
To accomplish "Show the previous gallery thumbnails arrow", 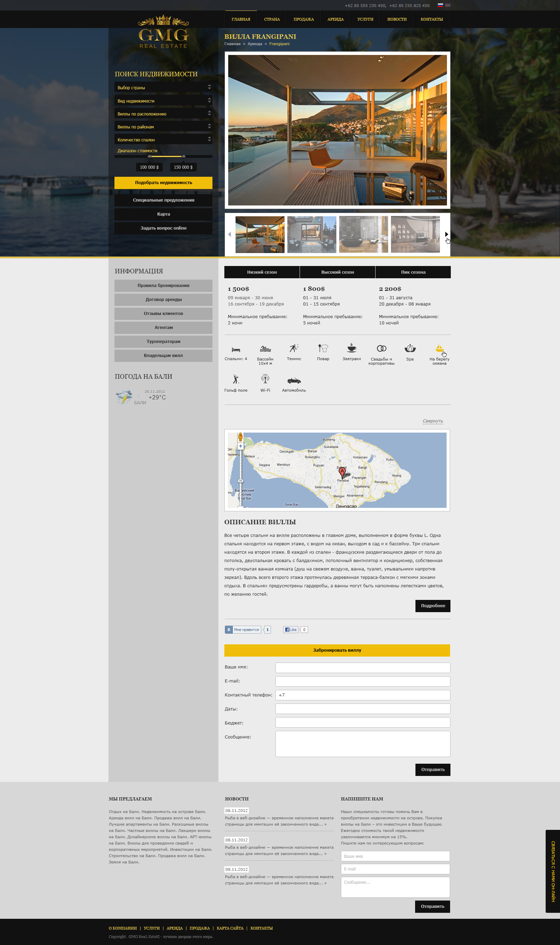I will tap(230, 234).
